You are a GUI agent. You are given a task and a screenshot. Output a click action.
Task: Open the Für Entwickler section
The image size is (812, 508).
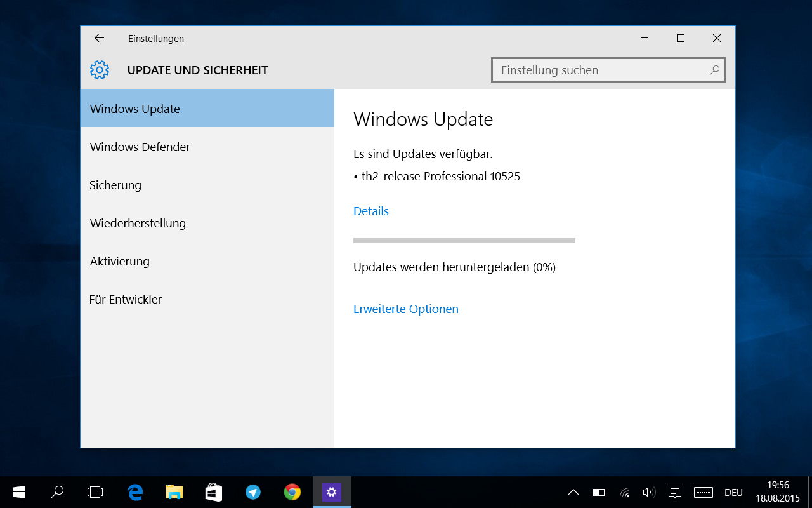point(207,299)
